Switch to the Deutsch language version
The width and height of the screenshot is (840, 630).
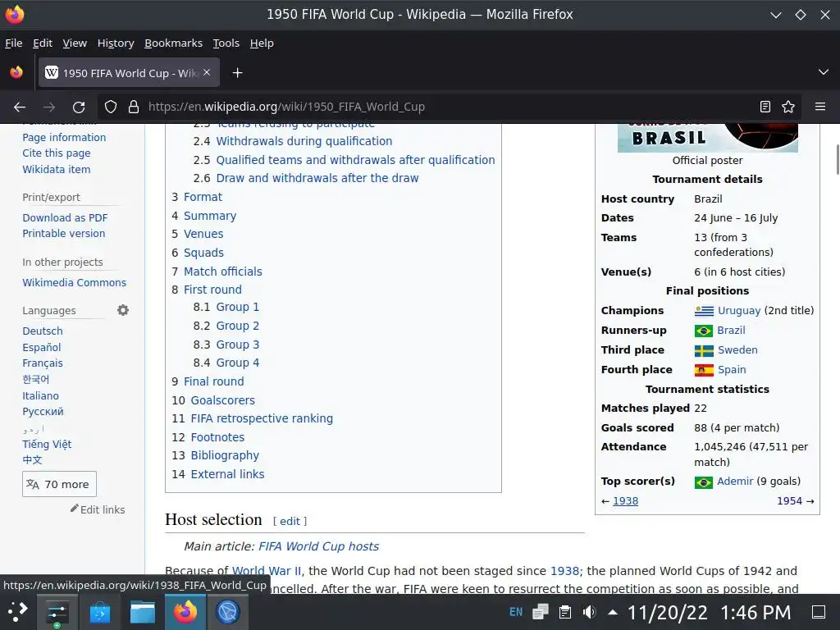tap(43, 331)
